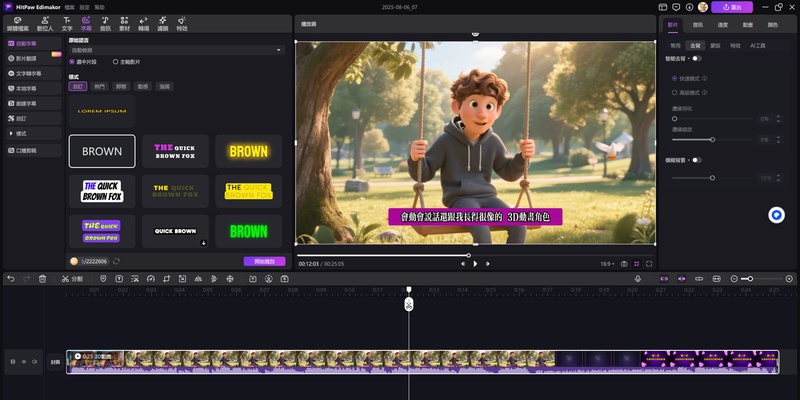Screen dimensions: 800x400
Task: Open the 文字 text tool tab
Action: coord(67,24)
